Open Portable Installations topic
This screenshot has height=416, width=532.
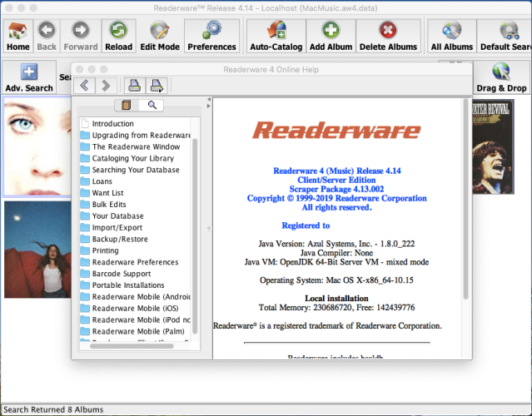[x=128, y=285]
